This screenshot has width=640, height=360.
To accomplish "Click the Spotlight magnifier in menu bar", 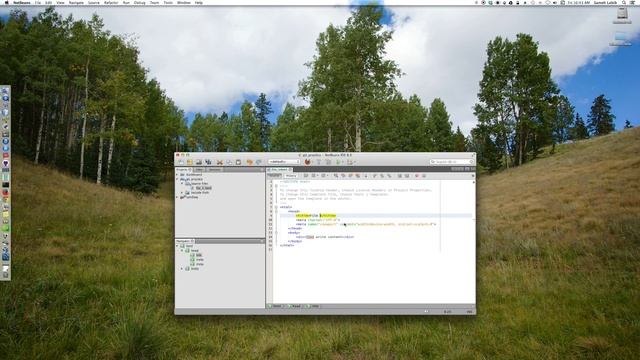I will (624, 2).
